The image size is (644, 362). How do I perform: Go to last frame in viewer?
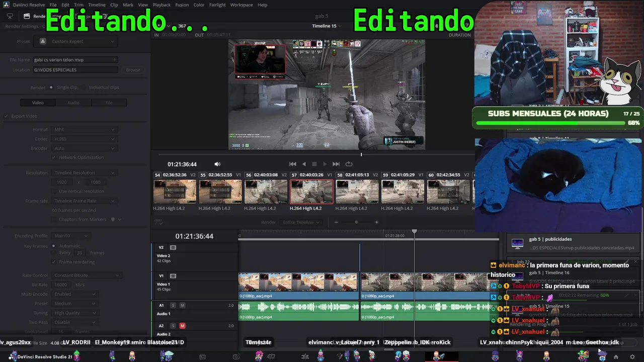point(336,164)
